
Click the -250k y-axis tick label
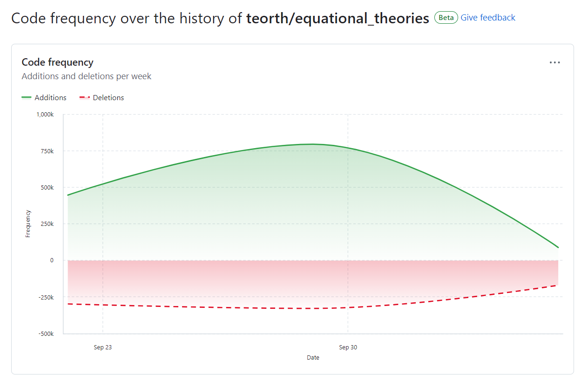[45, 297]
